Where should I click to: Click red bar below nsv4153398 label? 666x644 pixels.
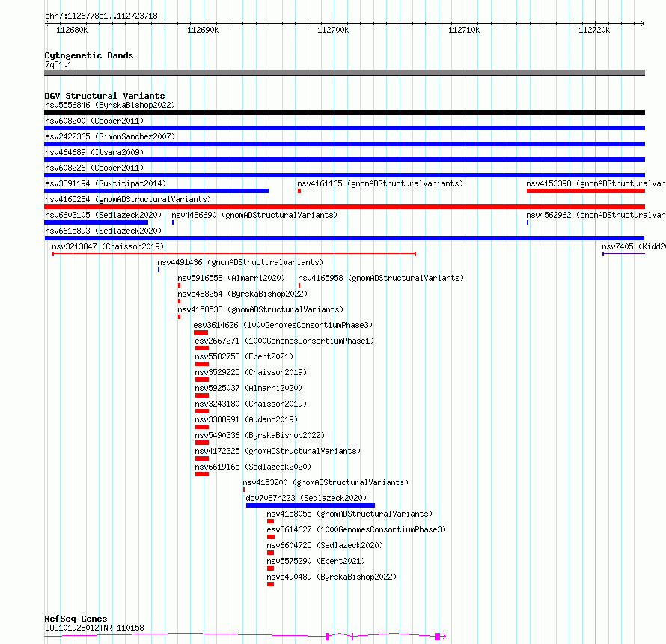click(x=586, y=191)
